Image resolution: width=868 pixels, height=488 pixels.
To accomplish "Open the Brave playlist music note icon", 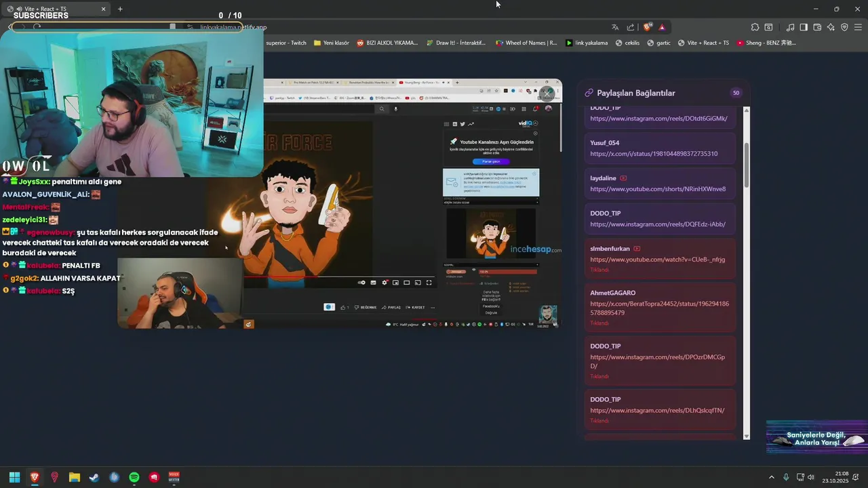I will click(x=790, y=27).
